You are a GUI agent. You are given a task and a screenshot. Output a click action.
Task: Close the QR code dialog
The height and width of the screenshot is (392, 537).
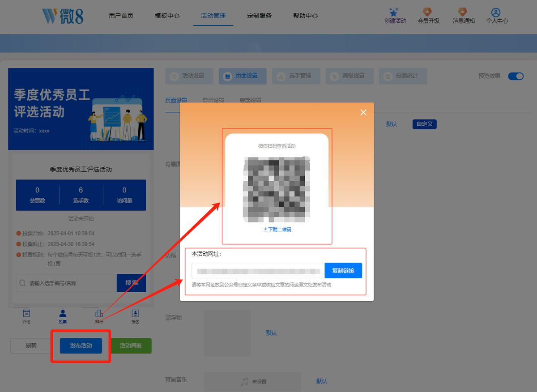click(x=363, y=112)
